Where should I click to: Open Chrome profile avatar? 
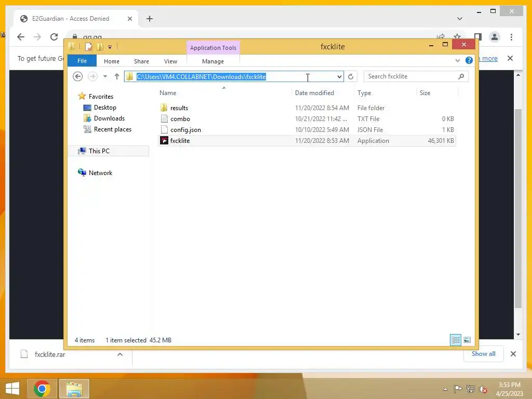[x=495, y=37]
